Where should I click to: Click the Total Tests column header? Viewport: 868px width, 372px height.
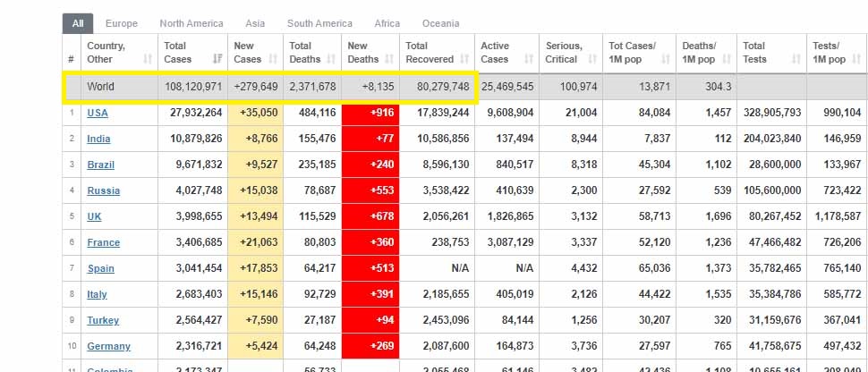coord(771,53)
